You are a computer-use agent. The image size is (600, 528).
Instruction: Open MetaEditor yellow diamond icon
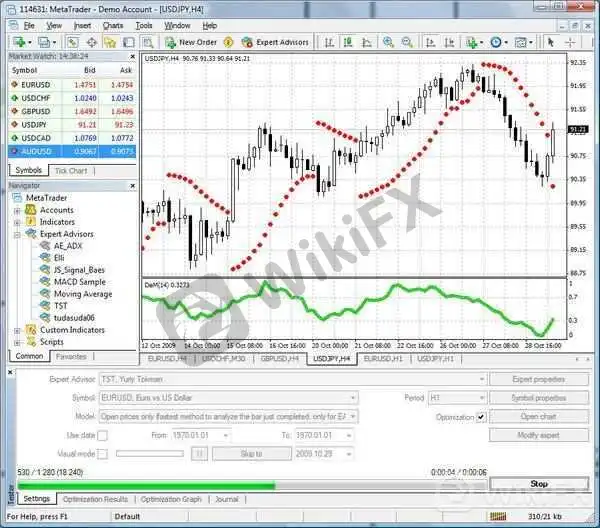coord(228,42)
